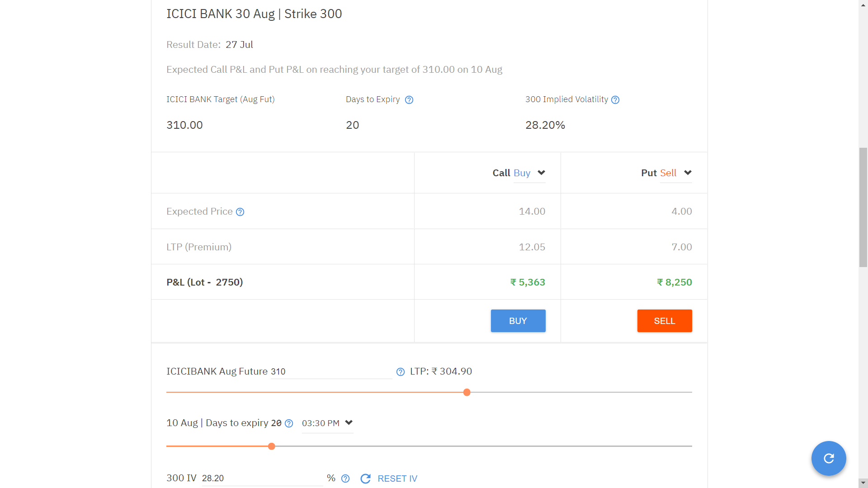Screen dimensions: 868x488
Task: Show help for 300 Implied Volatility
Action: pos(615,100)
